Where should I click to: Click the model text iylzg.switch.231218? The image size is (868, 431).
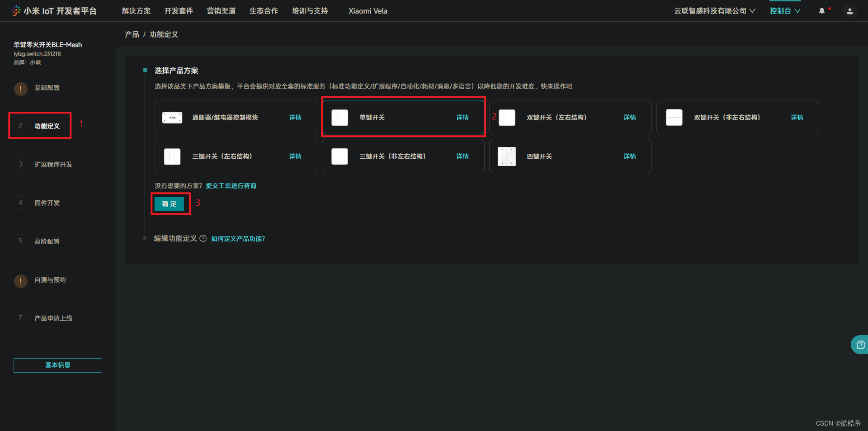click(x=37, y=54)
